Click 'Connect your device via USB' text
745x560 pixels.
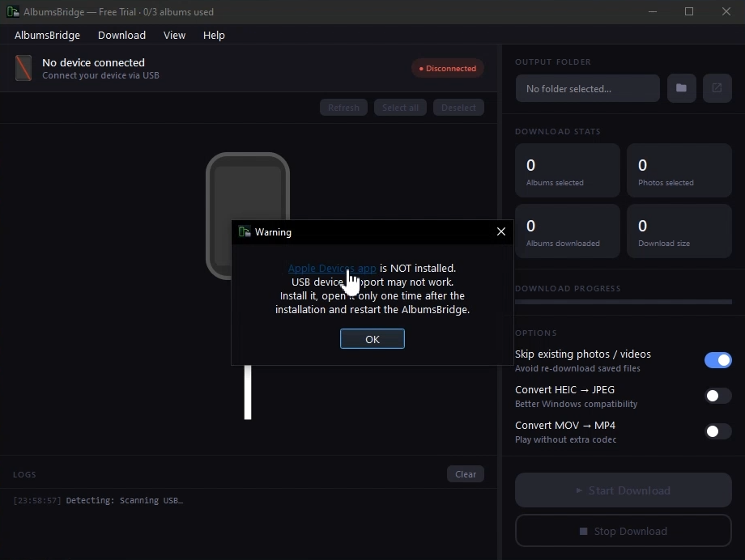click(x=100, y=75)
